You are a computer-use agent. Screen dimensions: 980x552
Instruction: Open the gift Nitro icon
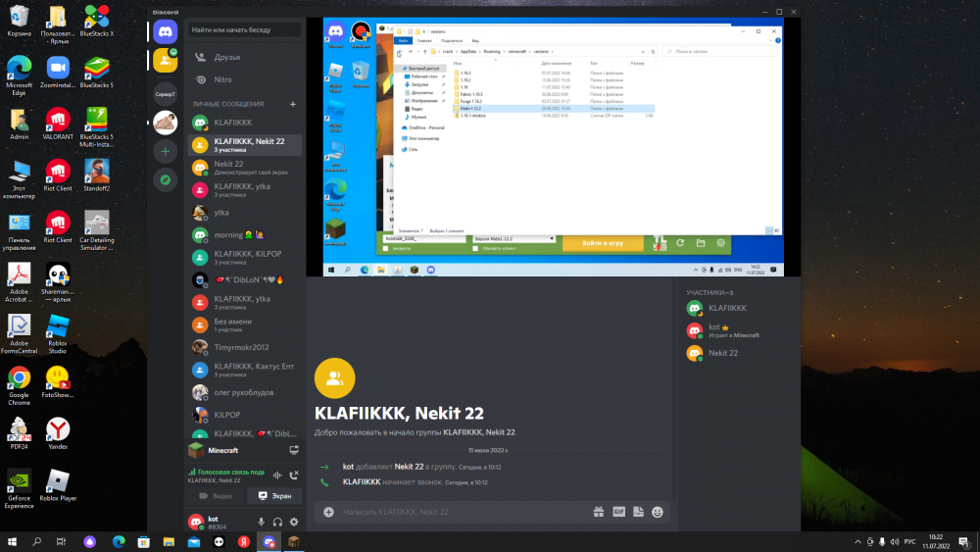[x=599, y=512]
